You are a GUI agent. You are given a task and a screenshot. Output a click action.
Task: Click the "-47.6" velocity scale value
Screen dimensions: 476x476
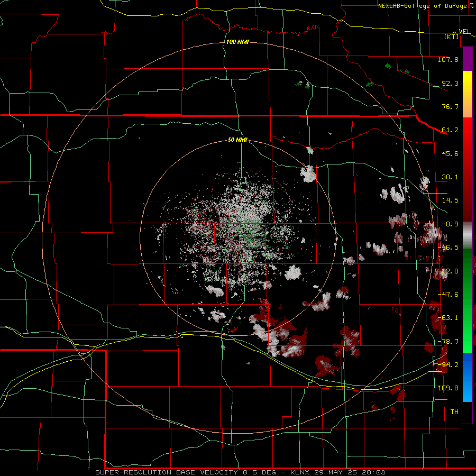(x=448, y=295)
